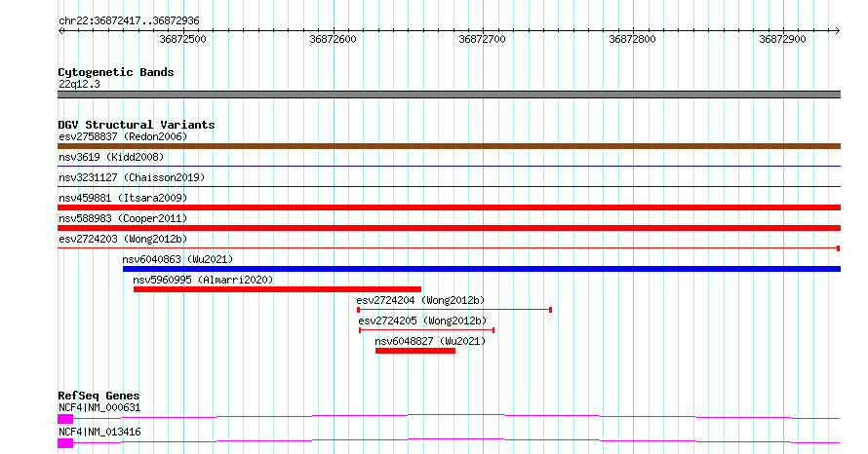868x454 pixels.
Task: Open variant nsv588983 (Cooper2011) label
Action: tap(123, 218)
